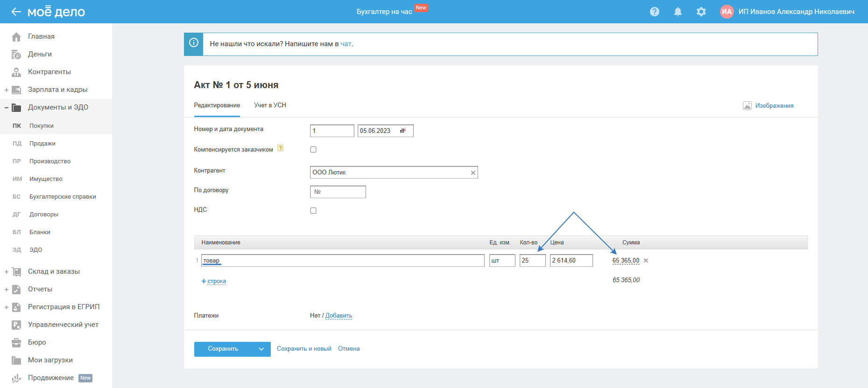Viewport: 868px width, 388px height.
Task: Delete the товар row with the X
Action: [x=646, y=261]
